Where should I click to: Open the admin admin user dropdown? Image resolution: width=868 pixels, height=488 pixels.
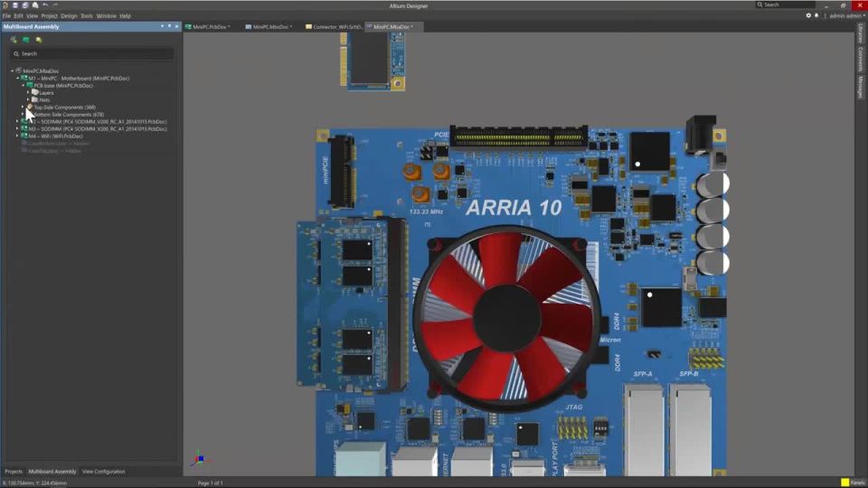(x=847, y=16)
